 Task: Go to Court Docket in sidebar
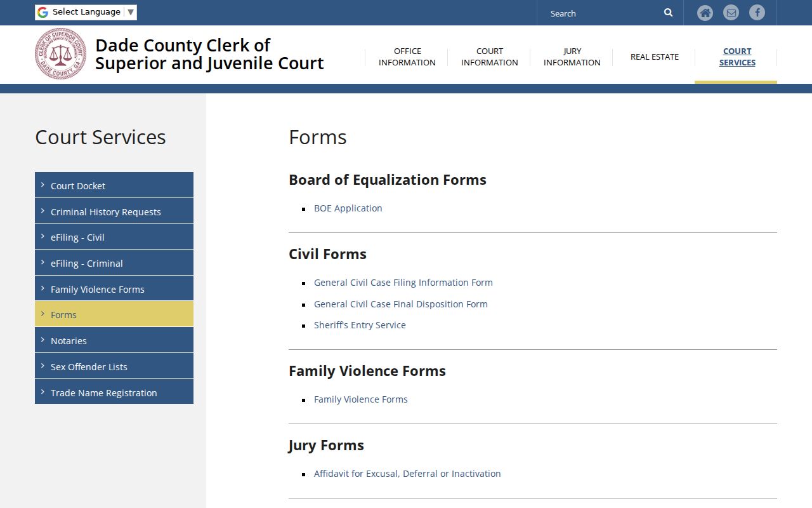pos(114,185)
